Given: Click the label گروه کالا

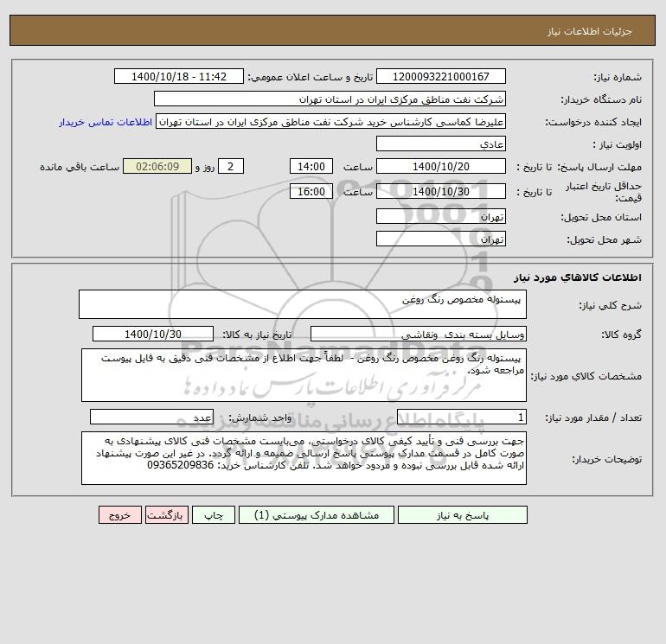Looking at the screenshot, I should click(x=621, y=335).
